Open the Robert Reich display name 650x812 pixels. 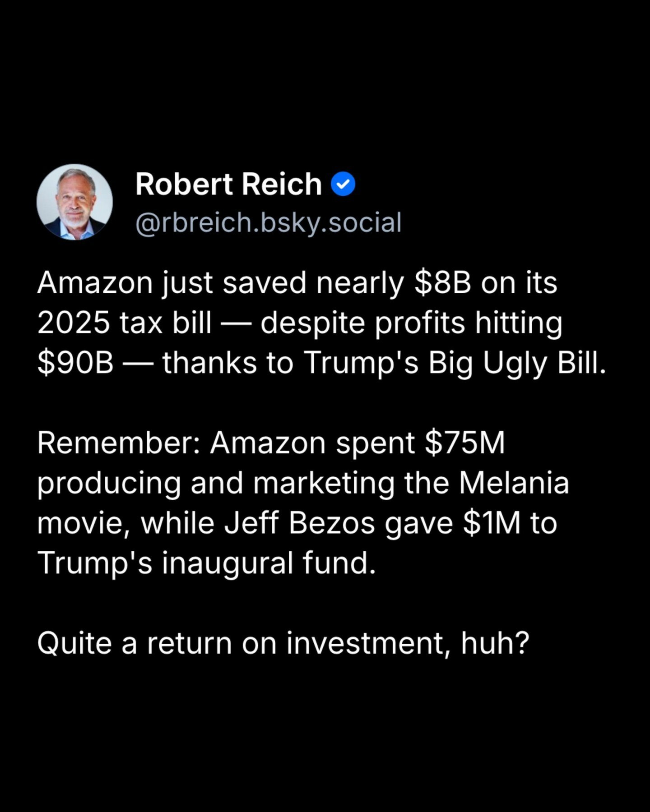point(228,184)
